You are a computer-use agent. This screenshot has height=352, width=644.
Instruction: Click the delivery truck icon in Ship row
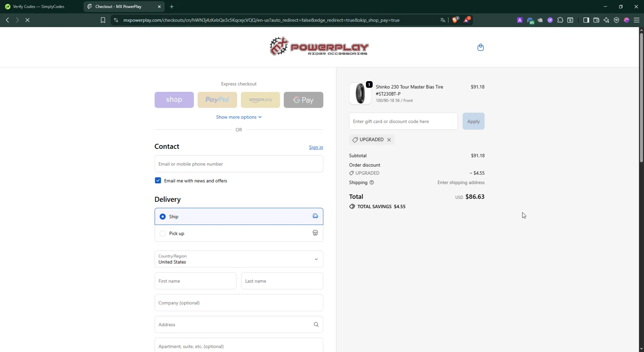[x=315, y=216]
